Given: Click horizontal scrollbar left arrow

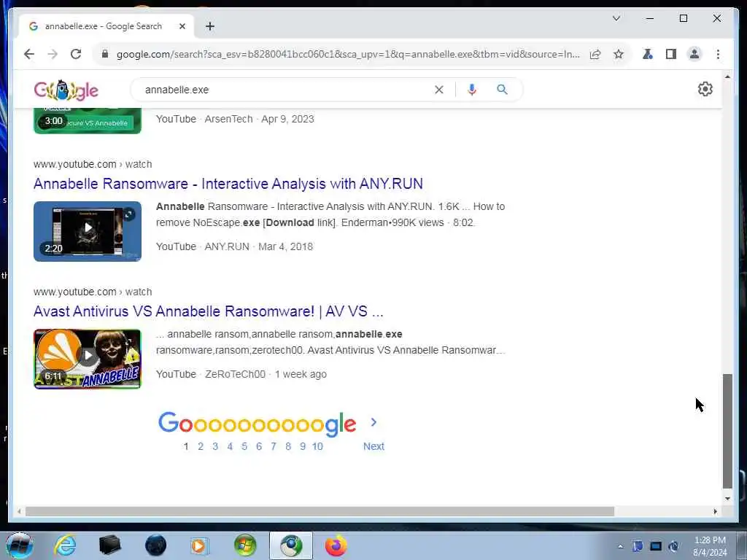Looking at the screenshot, I should point(19,511).
